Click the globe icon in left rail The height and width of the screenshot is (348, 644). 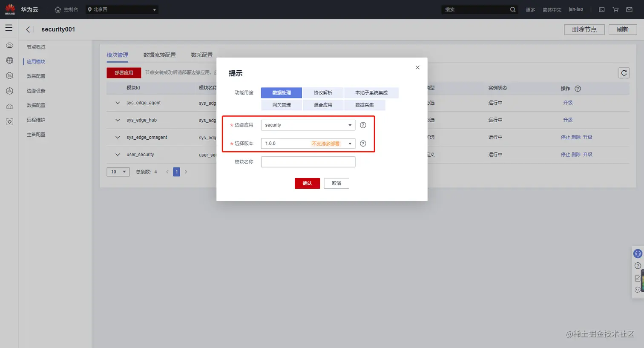(9, 60)
